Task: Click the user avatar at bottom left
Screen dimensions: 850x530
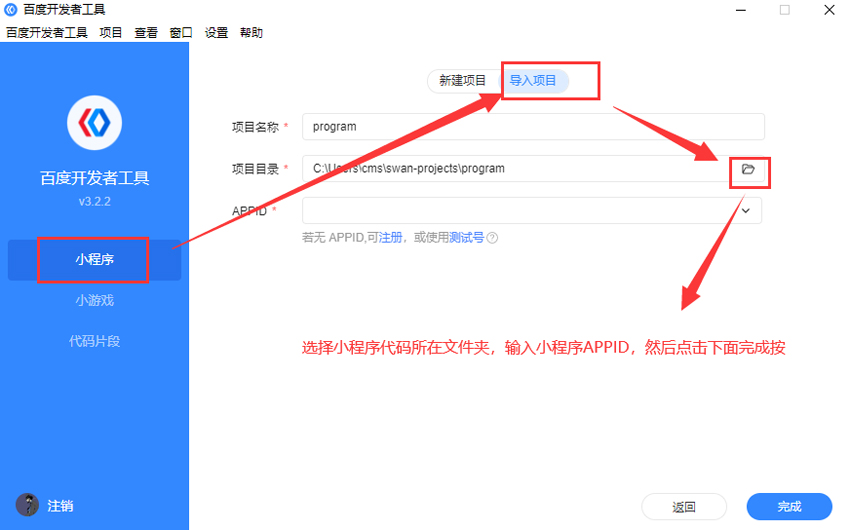Action: (27, 505)
